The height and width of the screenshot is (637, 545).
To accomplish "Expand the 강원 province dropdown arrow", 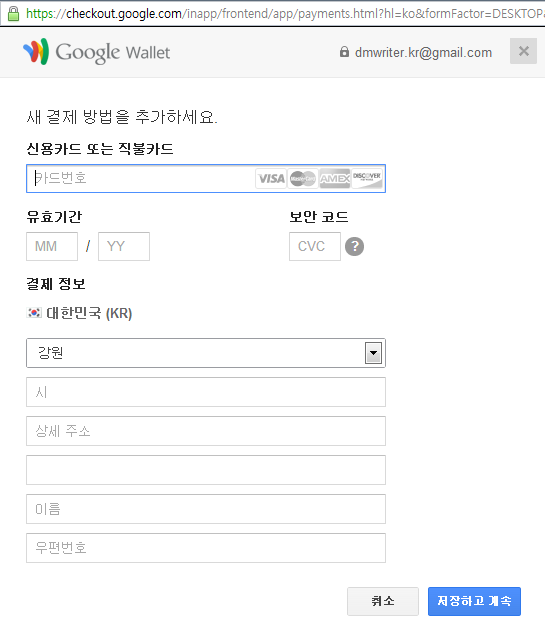I will [x=373, y=353].
